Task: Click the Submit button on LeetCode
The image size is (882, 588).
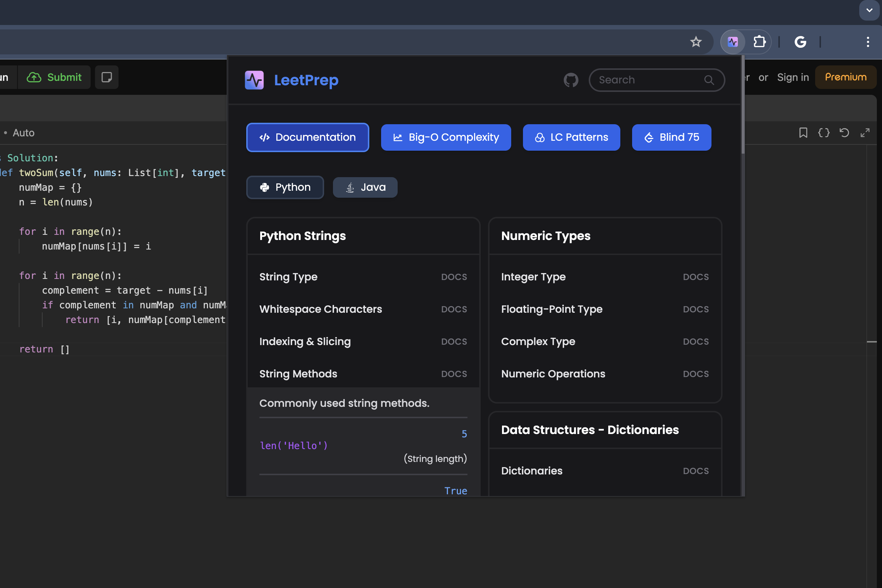Action: coord(54,77)
